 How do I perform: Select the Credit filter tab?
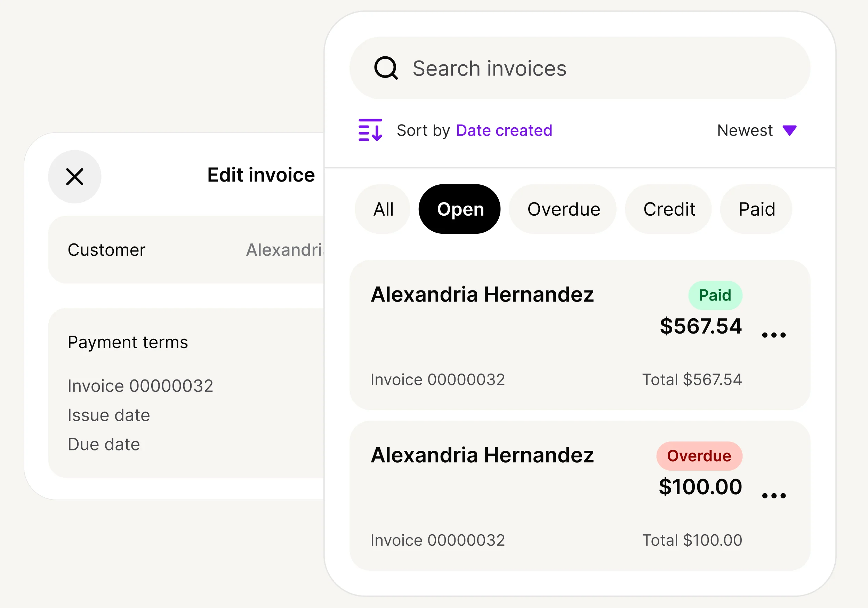click(668, 209)
